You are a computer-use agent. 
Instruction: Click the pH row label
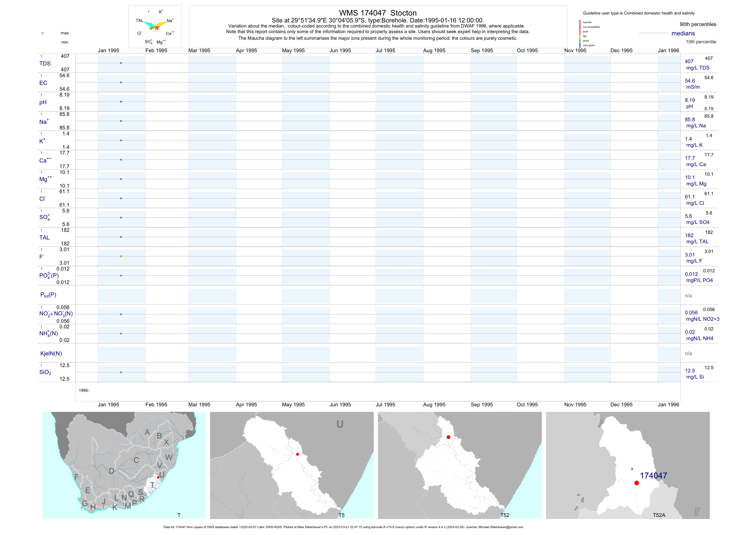(x=43, y=102)
